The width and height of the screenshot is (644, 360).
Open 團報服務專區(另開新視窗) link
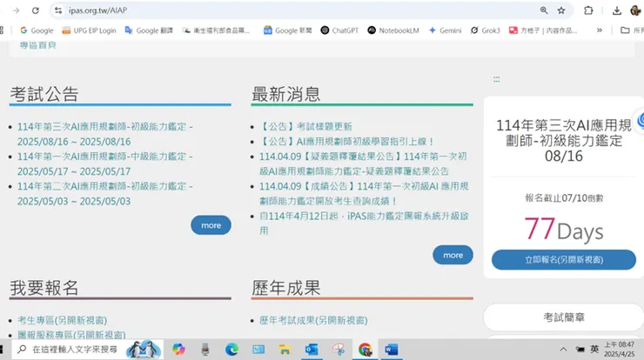pyautogui.click(x=71, y=335)
